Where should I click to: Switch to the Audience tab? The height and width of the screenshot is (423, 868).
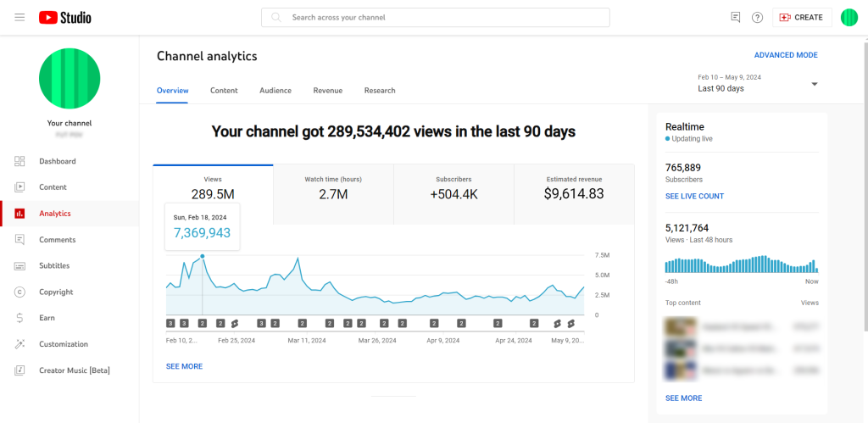(275, 90)
